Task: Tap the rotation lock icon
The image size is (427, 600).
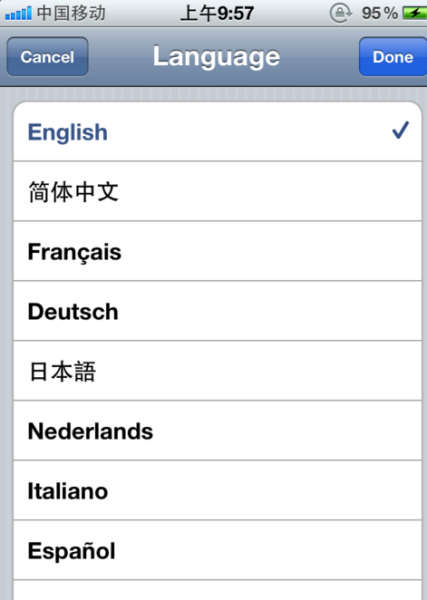Action: 340,13
